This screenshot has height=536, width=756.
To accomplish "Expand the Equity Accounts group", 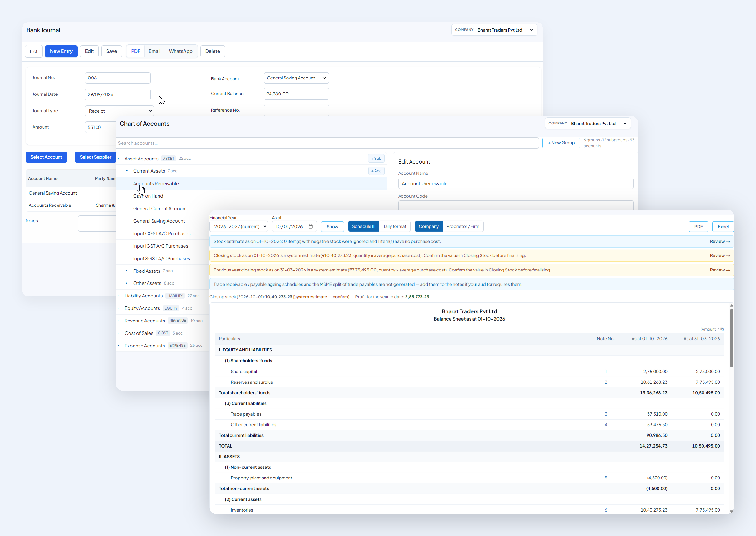I will [x=118, y=308].
